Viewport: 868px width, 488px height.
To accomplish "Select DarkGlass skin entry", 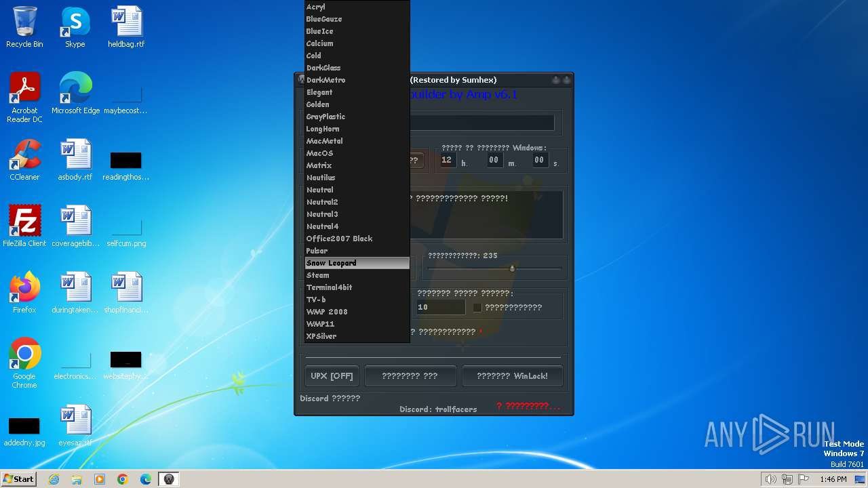I will point(357,68).
